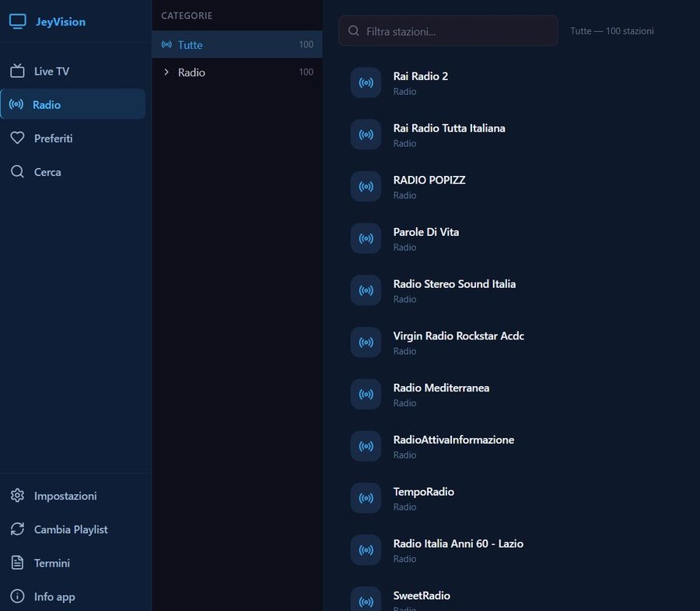Click the Rai Radio 2 station icon
The width and height of the screenshot is (700, 611).
coord(366,83)
